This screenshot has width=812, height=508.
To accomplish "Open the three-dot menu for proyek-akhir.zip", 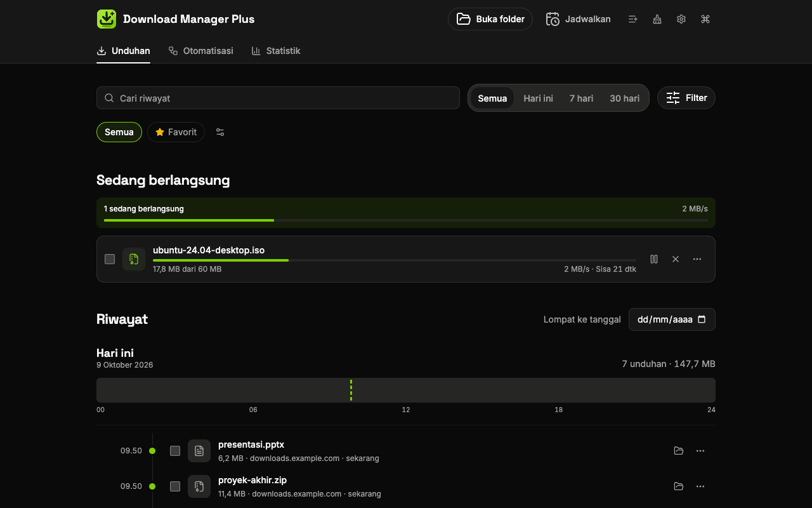I will coord(700,486).
